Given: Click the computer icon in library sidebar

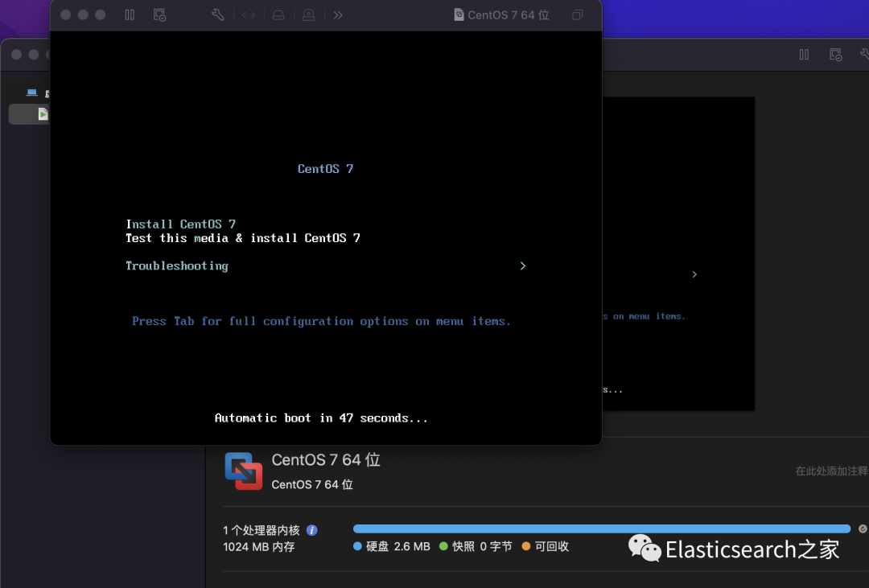Looking at the screenshot, I should (x=32, y=93).
